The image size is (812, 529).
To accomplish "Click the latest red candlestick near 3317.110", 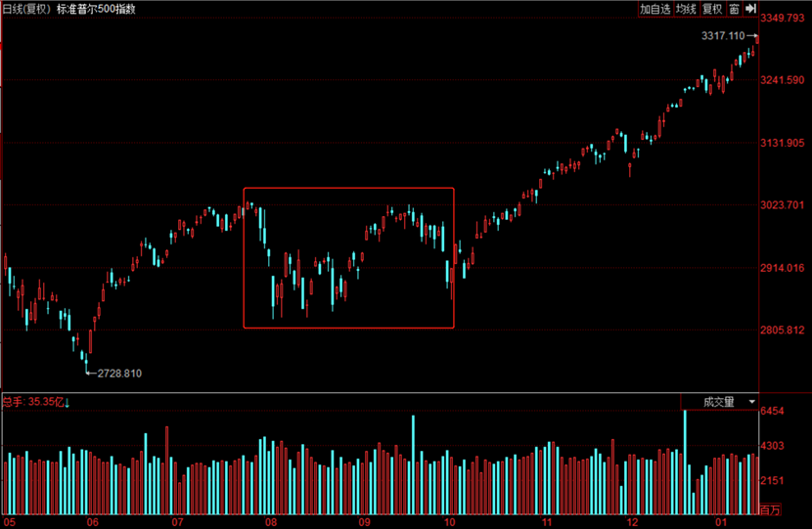I will pos(757,40).
